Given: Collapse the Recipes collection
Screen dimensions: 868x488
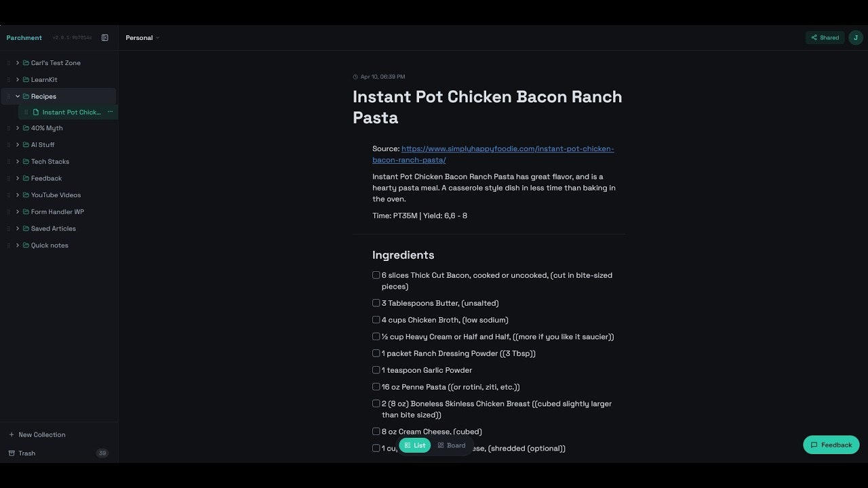Looking at the screenshot, I should (18, 96).
